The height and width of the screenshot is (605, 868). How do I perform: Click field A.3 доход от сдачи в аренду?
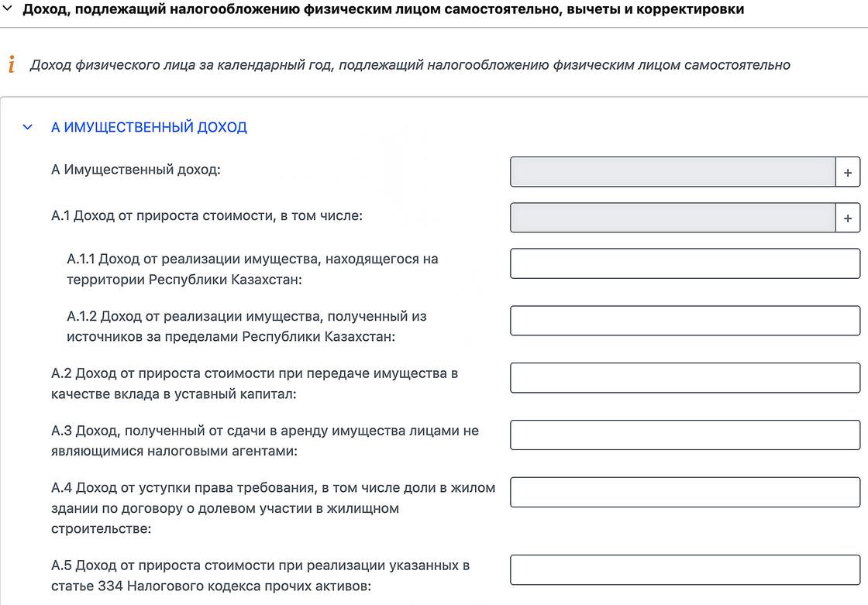pos(685,435)
